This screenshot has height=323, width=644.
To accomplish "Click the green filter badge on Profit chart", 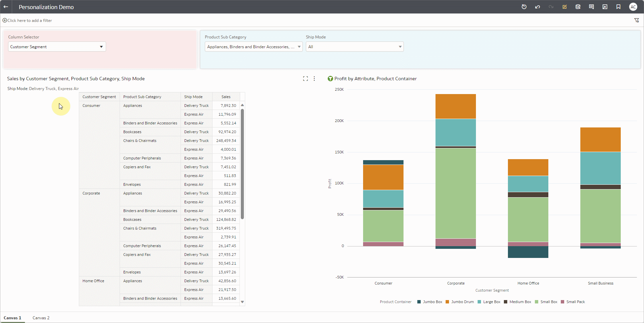I will coord(330,79).
